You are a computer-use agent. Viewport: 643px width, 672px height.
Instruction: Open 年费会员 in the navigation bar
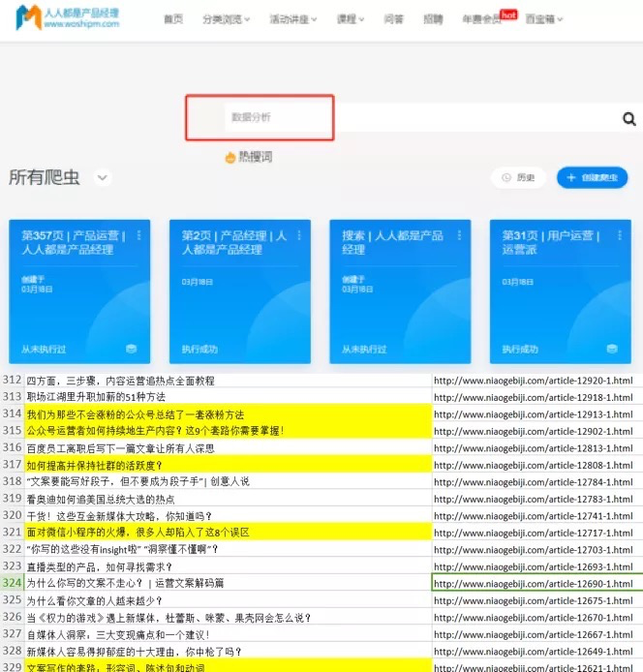point(481,19)
